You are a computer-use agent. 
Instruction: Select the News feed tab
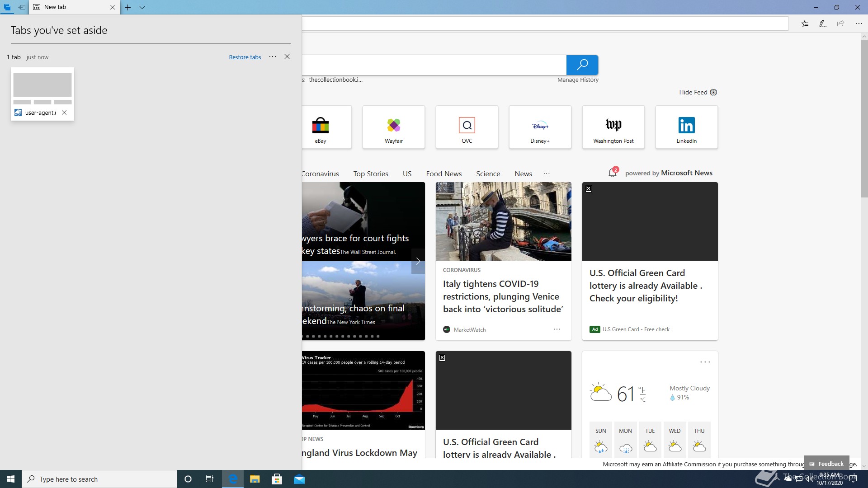click(x=523, y=174)
